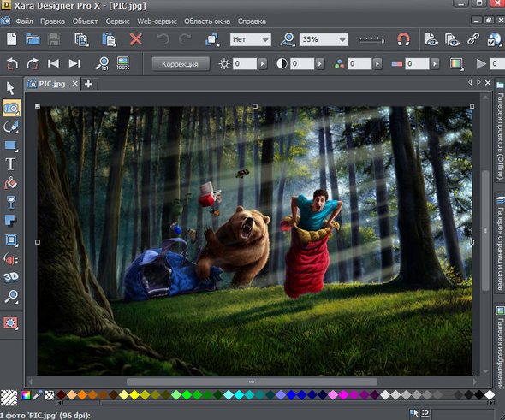Open a file with folder icon
The width and height of the screenshot is (505, 420).
click(33, 39)
